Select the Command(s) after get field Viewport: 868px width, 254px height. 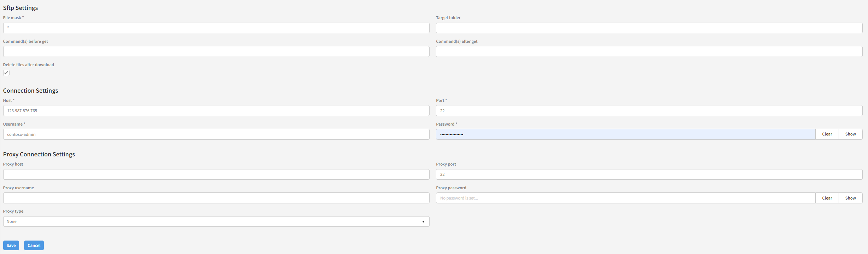click(649, 52)
